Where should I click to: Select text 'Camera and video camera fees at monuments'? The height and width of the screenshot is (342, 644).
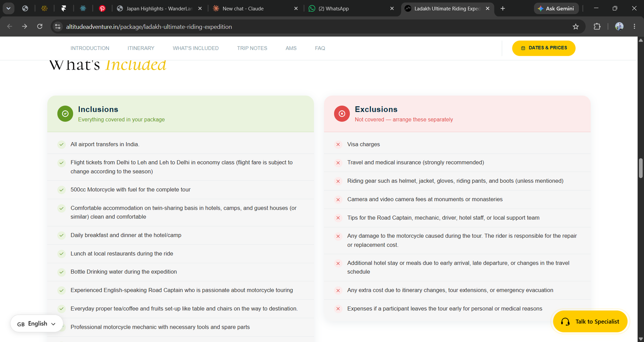(406, 199)
